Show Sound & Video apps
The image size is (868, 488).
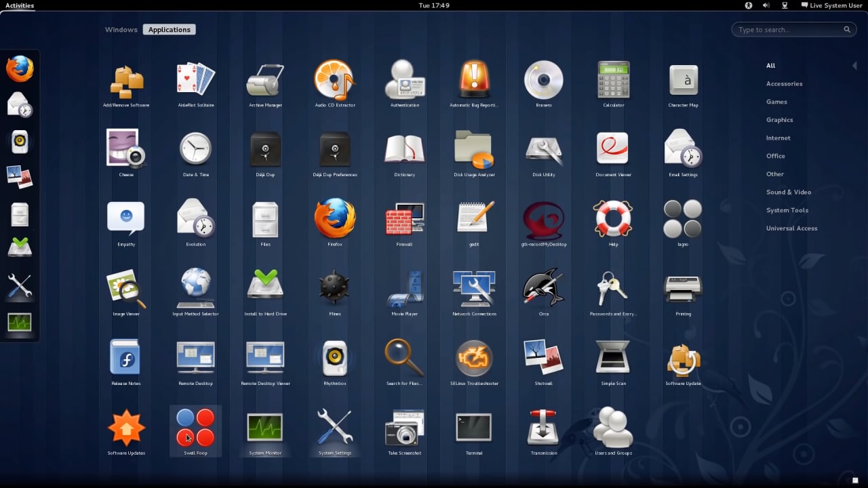point(789,192)
